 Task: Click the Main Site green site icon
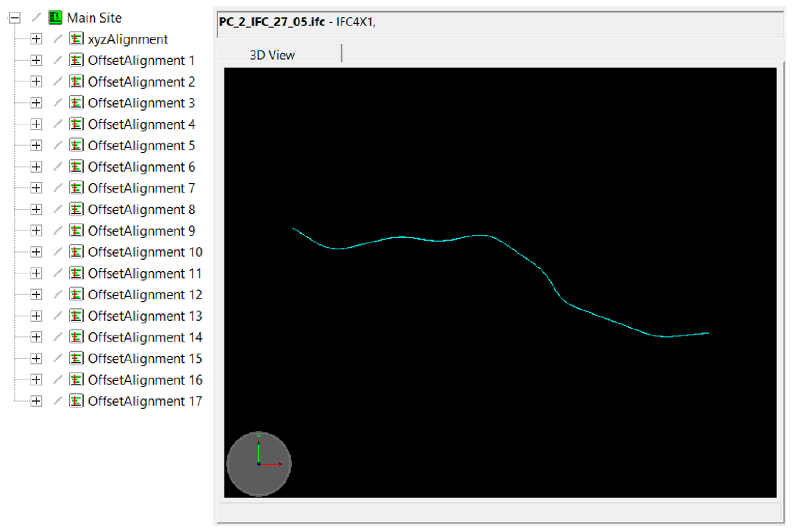[55, 18]
